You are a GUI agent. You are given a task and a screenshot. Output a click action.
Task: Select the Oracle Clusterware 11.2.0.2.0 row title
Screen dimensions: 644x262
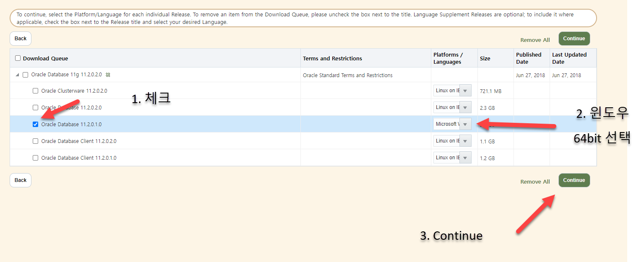tap(74, 91)
